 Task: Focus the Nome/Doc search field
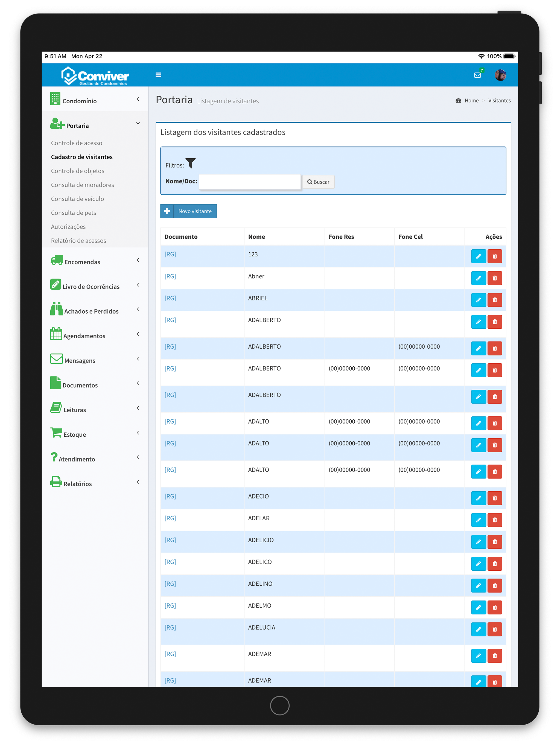pos(250,182)
